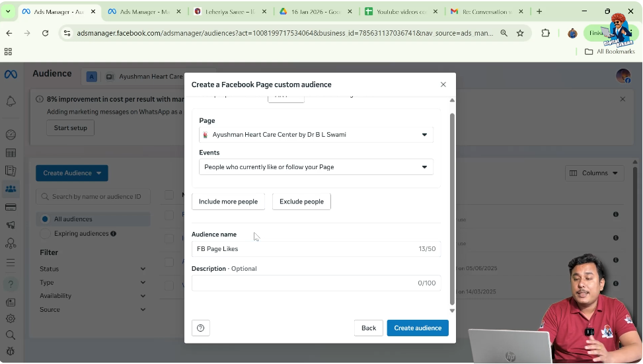This screenshot has height=364, width=643.
Task: Open the apps grid in bookmarks bar
Action: click(8, 52)
